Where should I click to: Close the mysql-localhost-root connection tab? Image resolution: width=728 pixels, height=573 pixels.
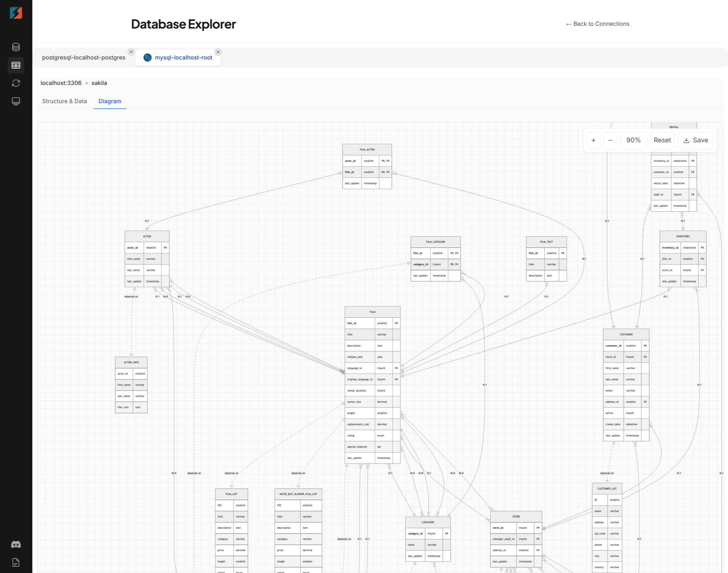218,52
